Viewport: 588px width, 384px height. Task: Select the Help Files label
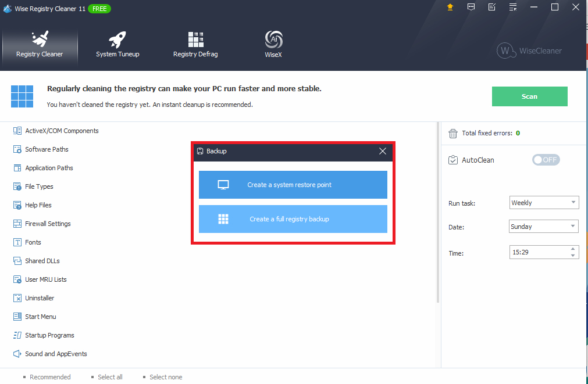pyautogui.click(x=38, y=205)
